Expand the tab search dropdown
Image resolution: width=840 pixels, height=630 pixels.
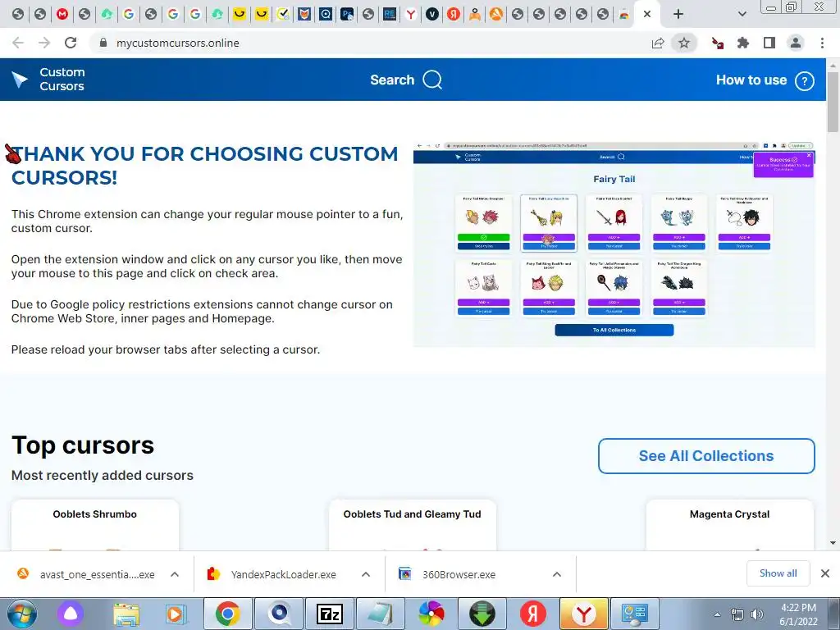[x=742, y=15]
